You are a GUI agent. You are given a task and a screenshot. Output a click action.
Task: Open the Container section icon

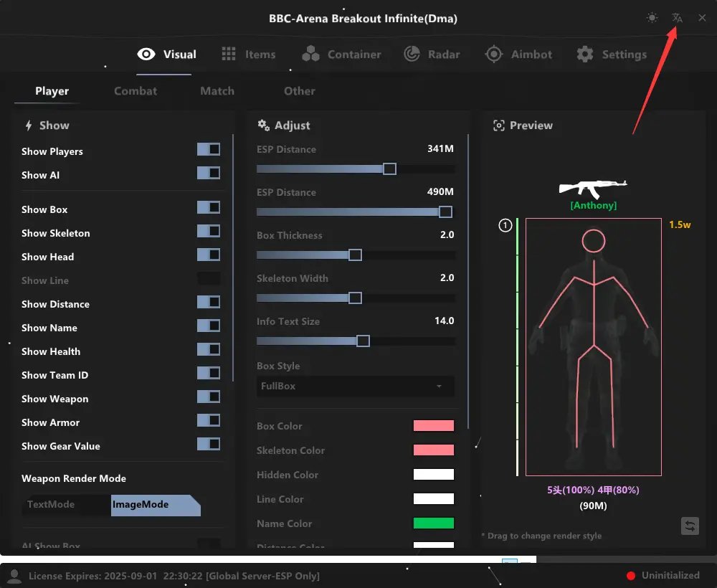[311, 54]
